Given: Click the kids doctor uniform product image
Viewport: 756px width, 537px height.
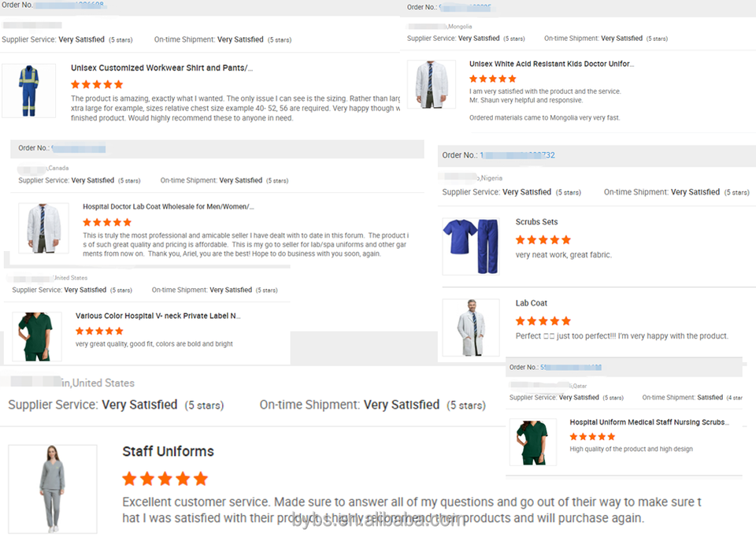Looking at the screenshot, I should (431, 85).
